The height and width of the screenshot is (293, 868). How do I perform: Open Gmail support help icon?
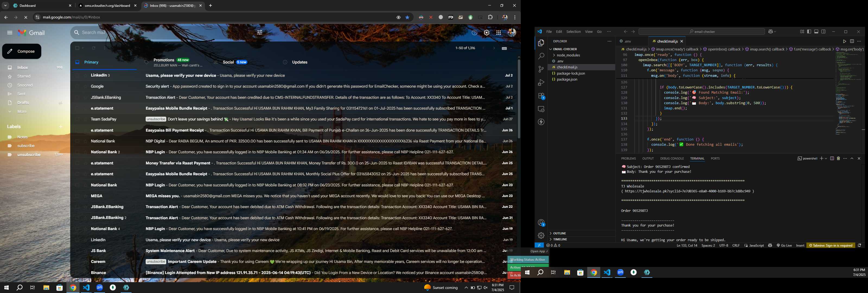coord(474,33)
